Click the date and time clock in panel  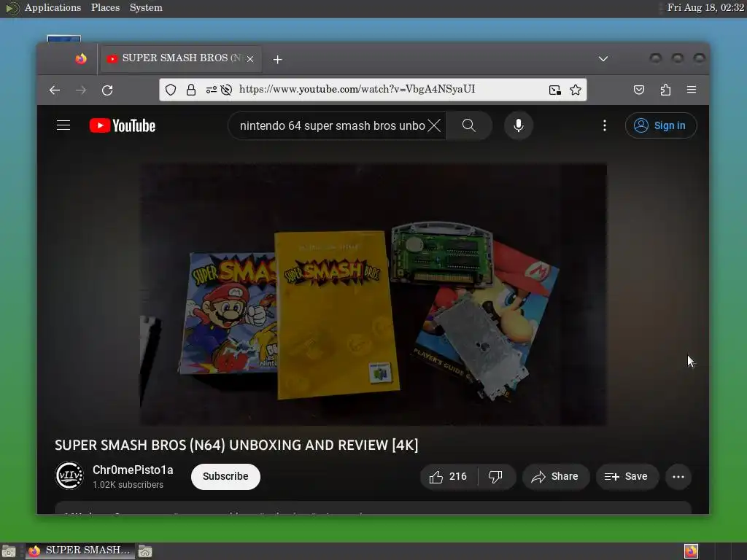click(705, 7)
